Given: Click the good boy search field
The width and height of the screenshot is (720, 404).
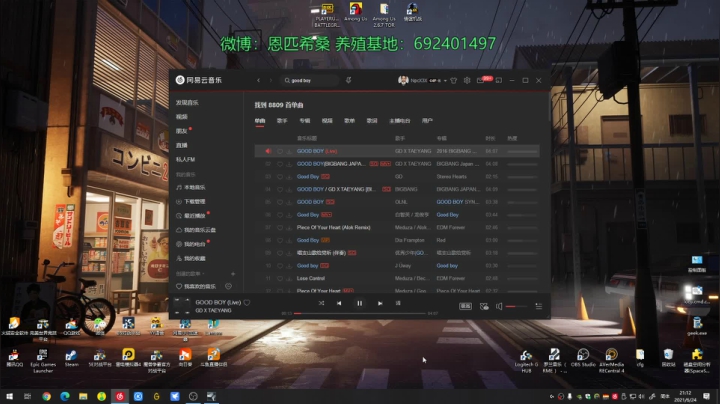Looking at the screenshot, I should point(310,80).
